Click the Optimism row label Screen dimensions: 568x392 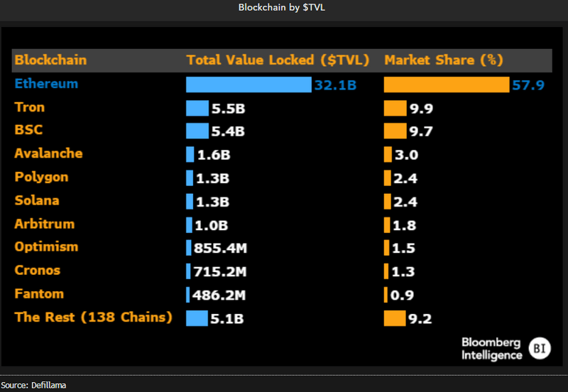tap(46, 246)
